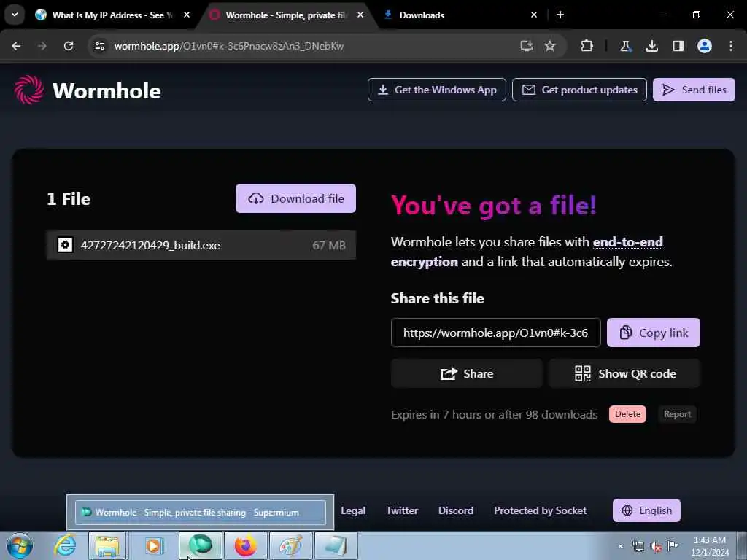747x560 pixels.
Task: Click the Report button
Action: tap(677, 414)
